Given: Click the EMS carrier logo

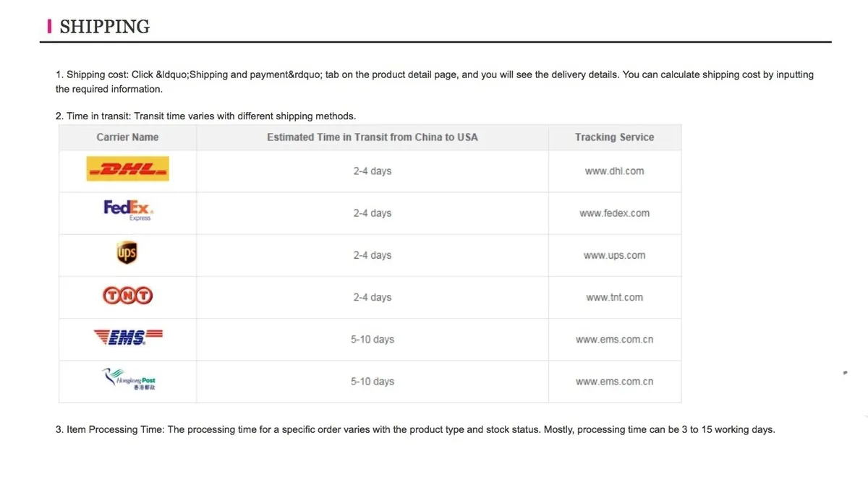Looking at the screenshot, I should (128, 337).
